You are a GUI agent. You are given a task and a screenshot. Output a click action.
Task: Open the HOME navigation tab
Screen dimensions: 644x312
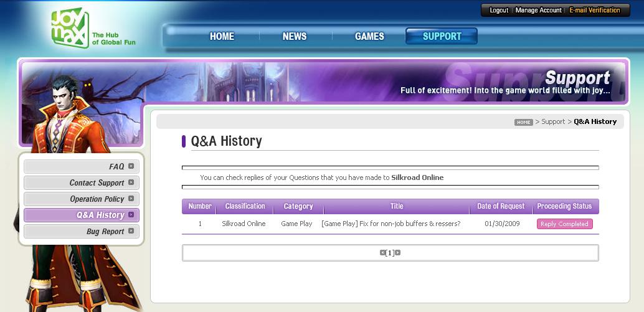pyautogui.click(x=222, y=36)
